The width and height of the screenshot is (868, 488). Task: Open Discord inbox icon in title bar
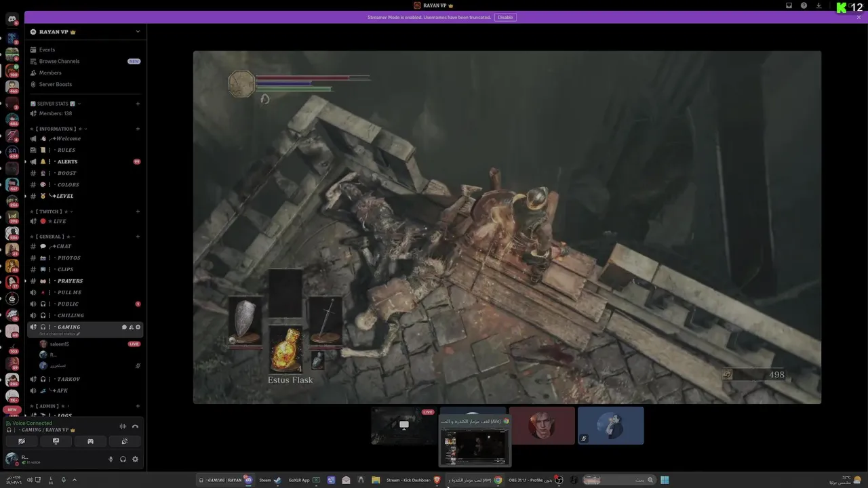pyautogui.click(x=789, y=5)
